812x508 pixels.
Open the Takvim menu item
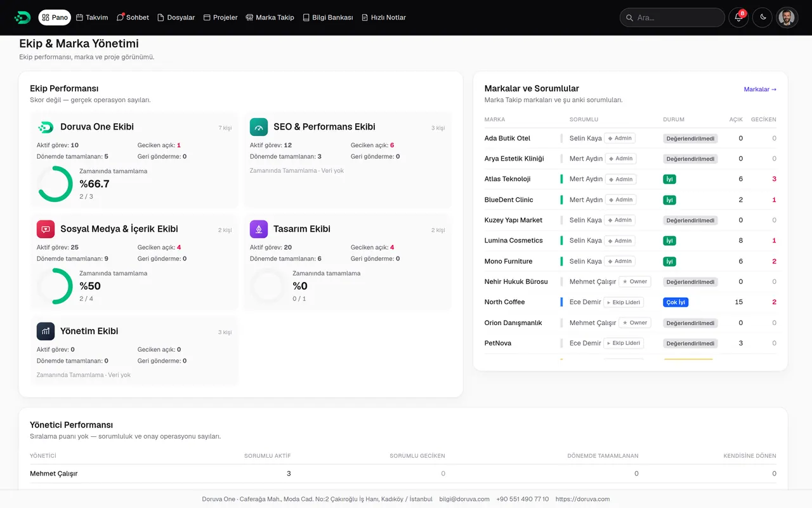tap(92, 17)
